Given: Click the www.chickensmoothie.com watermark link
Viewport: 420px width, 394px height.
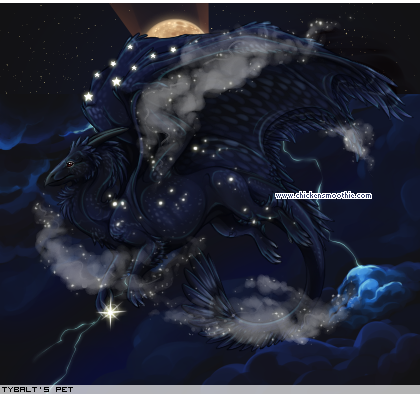Looking at the screenshot, I should 323,196.
